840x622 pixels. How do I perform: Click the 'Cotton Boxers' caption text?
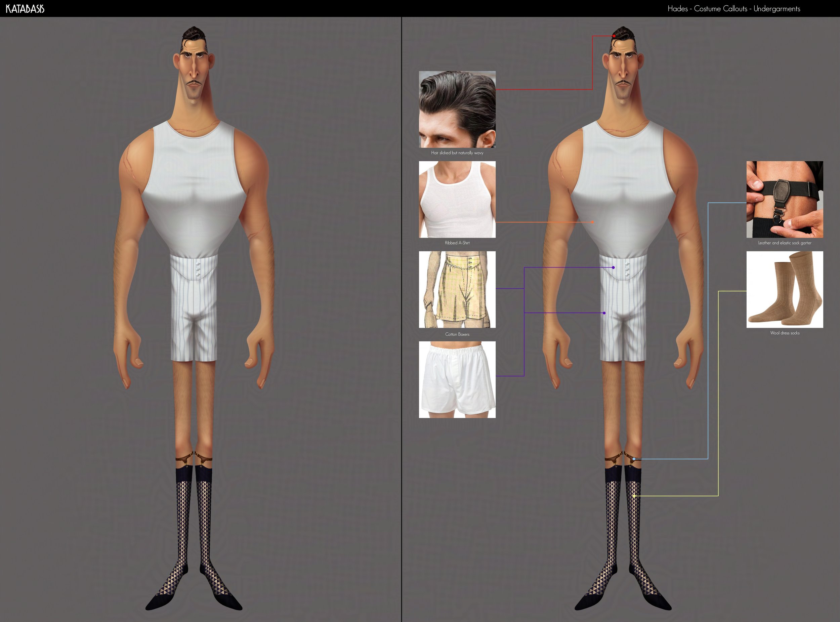[457, 334]
